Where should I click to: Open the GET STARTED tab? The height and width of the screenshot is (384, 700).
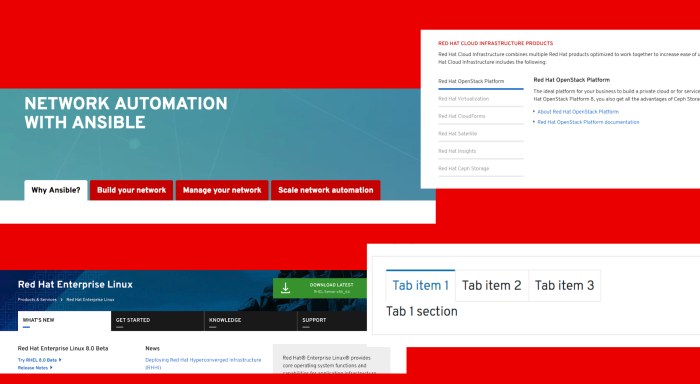[x=158, y=321]
